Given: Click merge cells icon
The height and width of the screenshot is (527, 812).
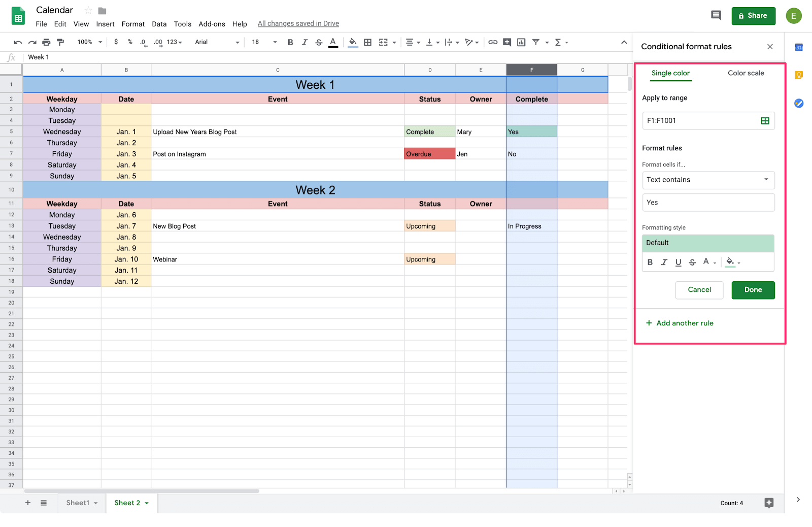Looking at the screenshot, I should click(383, 42).
